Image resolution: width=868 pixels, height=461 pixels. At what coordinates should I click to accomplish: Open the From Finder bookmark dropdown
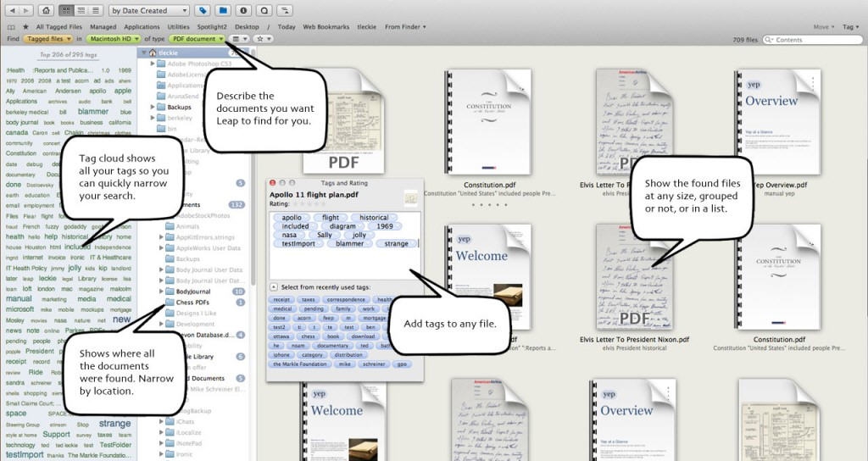tap(406, 26)
